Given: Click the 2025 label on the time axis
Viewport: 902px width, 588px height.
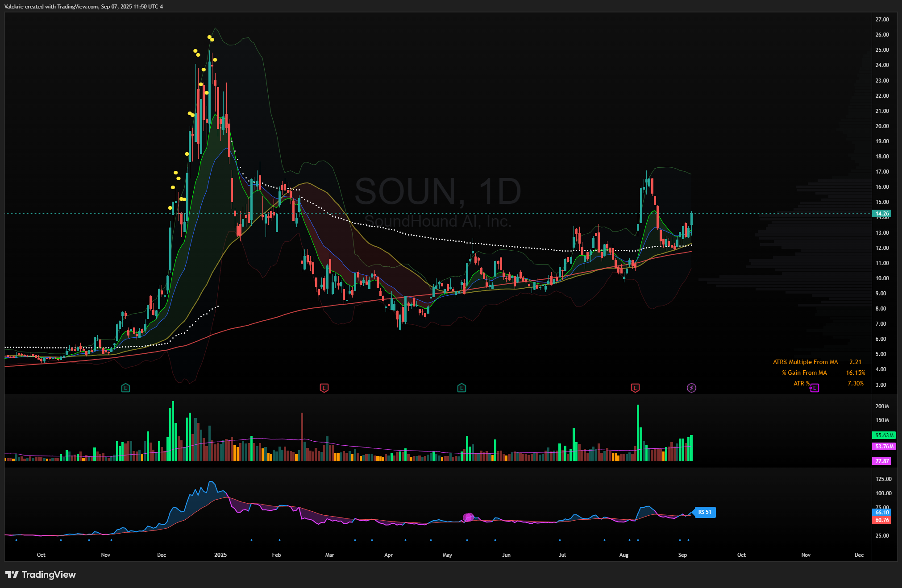Looking at the screenshot, I should (220, 555).
